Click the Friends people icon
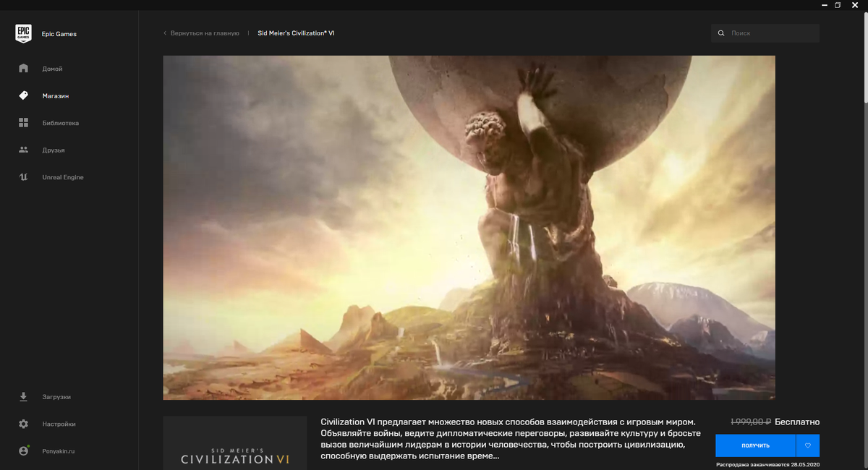Image resolution: width=868 pixels, height=470 pixels. click(23, 150)
